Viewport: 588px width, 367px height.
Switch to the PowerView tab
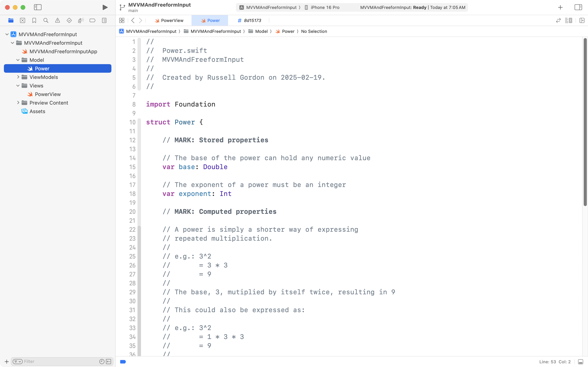pyautogui.click(x=169, y=20)
